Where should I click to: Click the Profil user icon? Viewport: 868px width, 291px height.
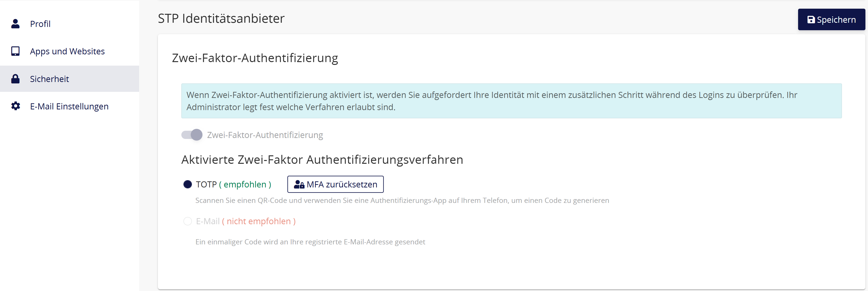[15, 24]
